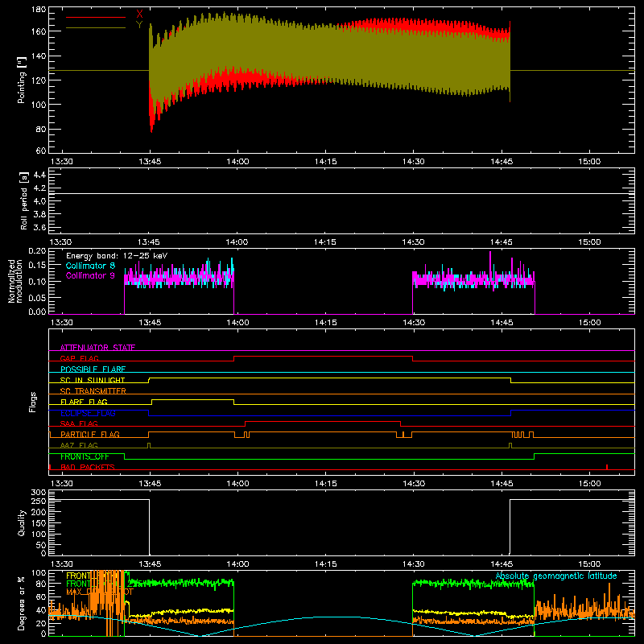Click the raised FLARE_FLAG segment before 14:00
The height and width of the screenshot is (644, 644).
192,399
